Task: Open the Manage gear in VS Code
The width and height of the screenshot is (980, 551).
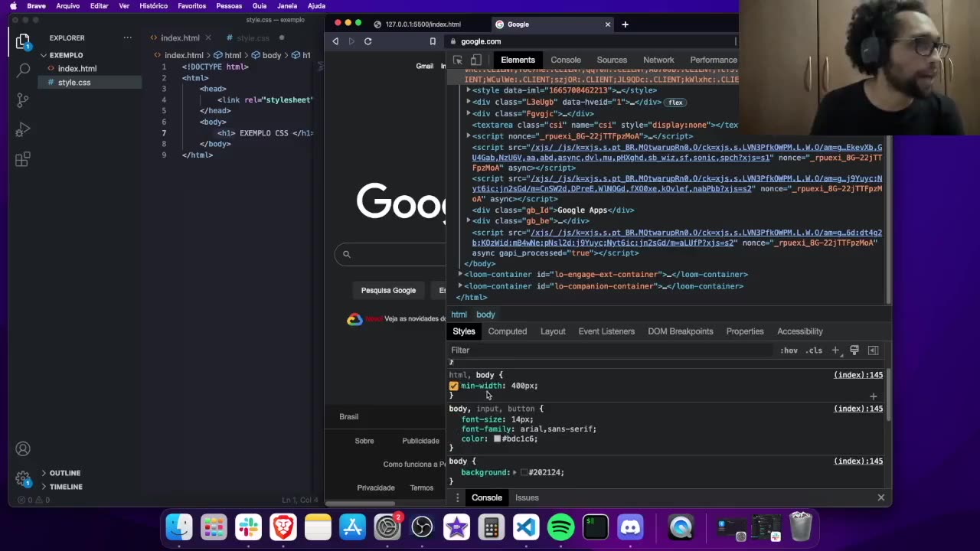Action: click(x=23, y=479)
